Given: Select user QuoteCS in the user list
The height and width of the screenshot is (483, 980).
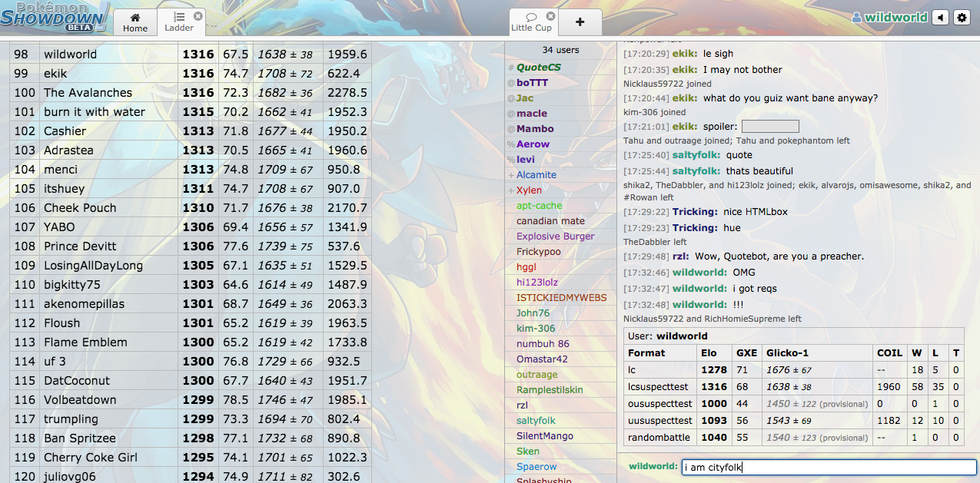Looking at the screenshot, I should (x=538, y=68).
